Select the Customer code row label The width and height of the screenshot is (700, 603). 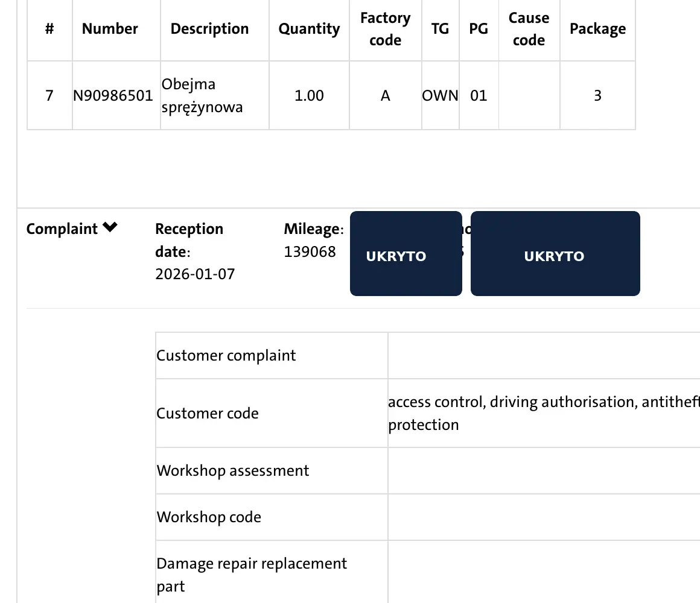[x=208, y=414]
